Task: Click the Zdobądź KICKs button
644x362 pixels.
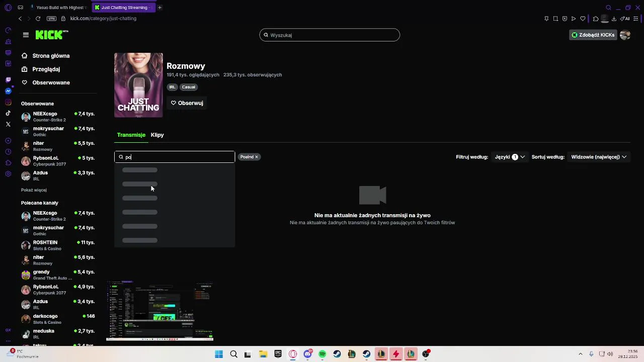Action: (x=593, y=35)
